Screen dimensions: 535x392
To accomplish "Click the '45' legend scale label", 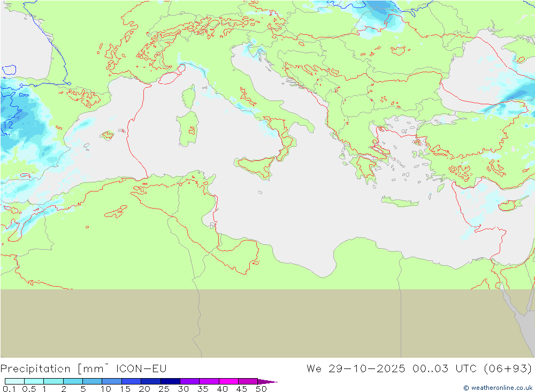I will click(x=242, y=389).
